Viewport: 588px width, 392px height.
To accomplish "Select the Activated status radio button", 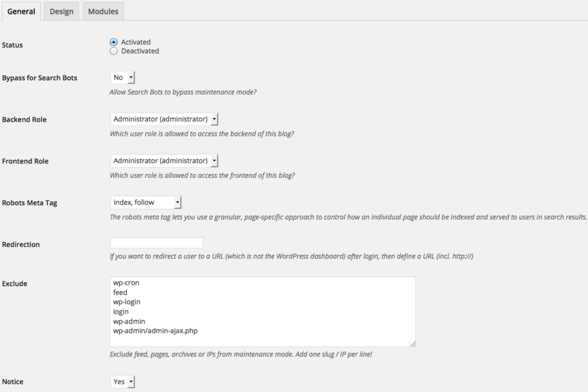I will (x=114, y=42).
